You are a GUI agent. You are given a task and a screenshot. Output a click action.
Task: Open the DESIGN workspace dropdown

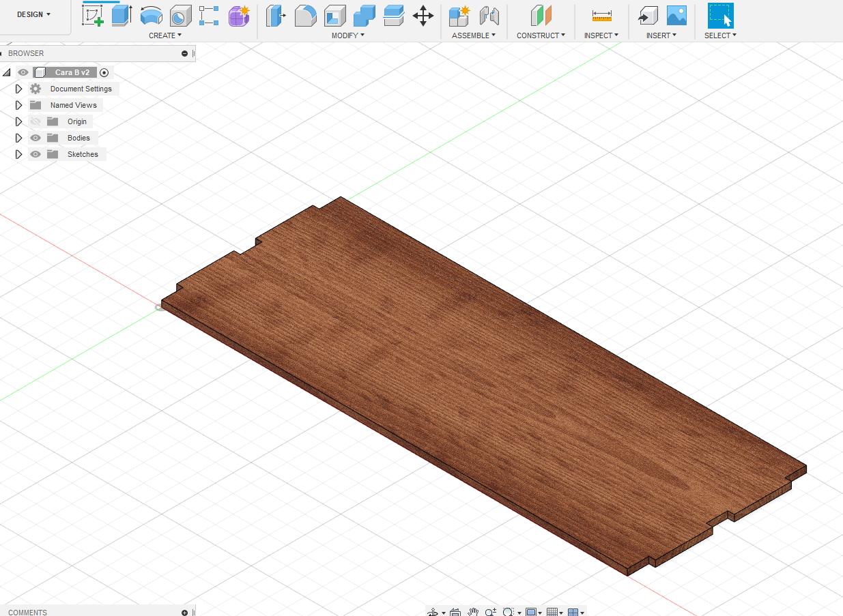(33, 14)
